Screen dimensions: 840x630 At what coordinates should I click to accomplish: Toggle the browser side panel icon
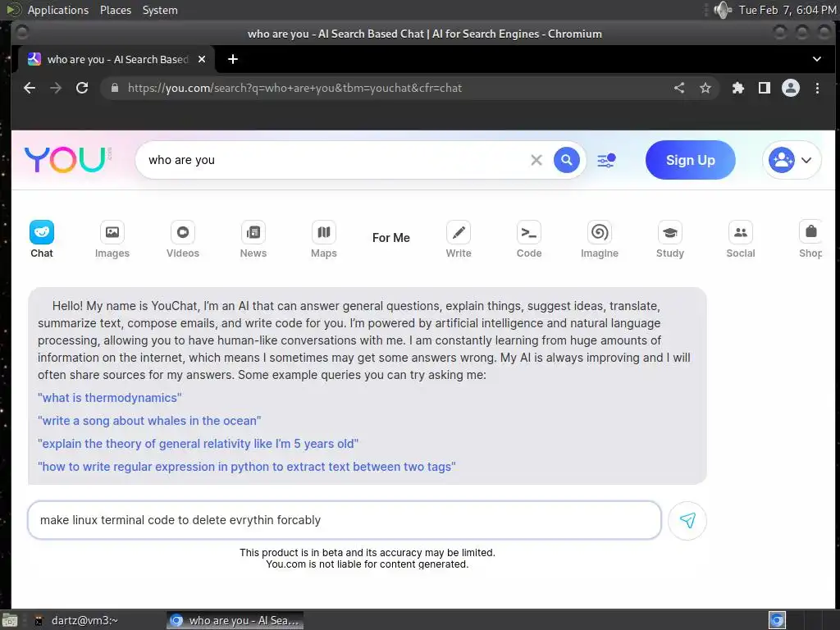tap(765, 88)
